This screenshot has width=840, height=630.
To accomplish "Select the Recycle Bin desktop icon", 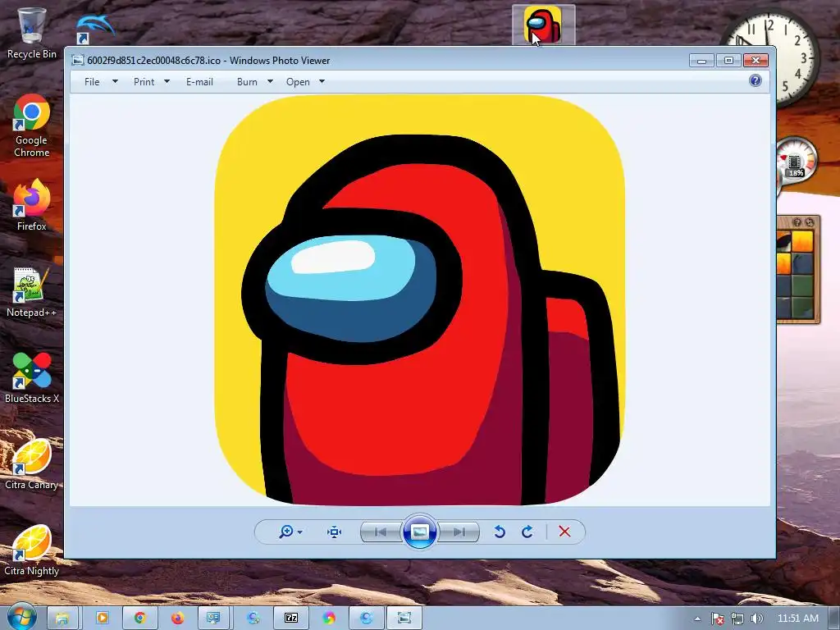I will (x=32, y=32).
